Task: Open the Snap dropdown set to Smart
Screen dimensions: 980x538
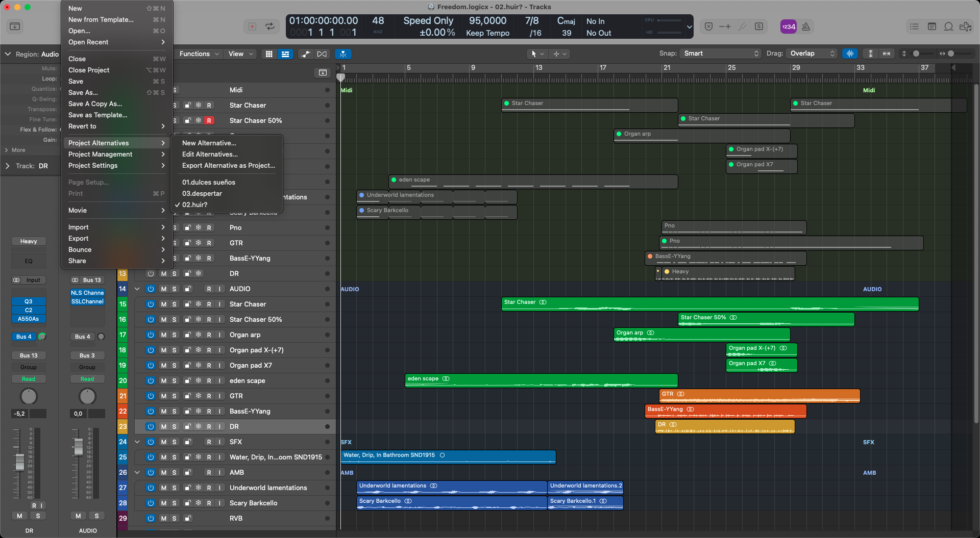Action: click(721, 54)
